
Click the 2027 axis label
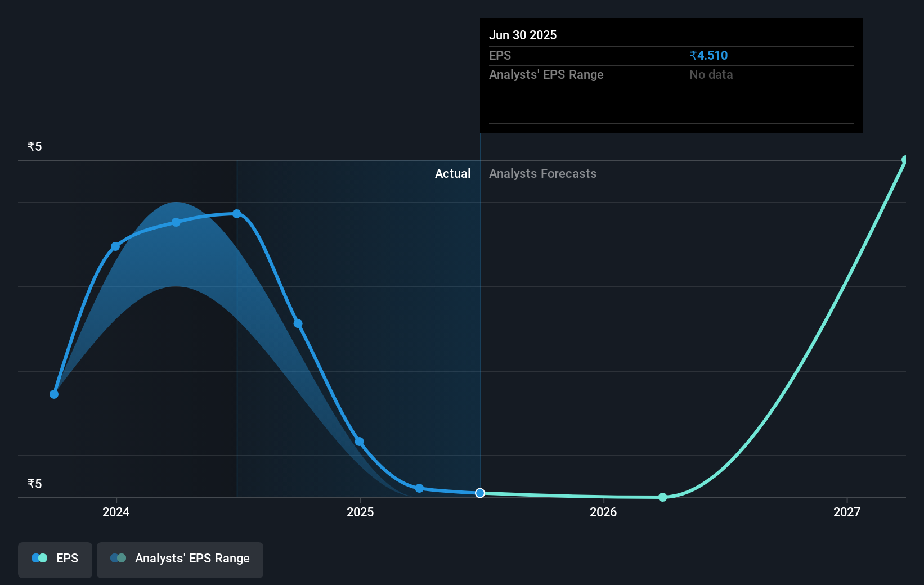(847, 512)
